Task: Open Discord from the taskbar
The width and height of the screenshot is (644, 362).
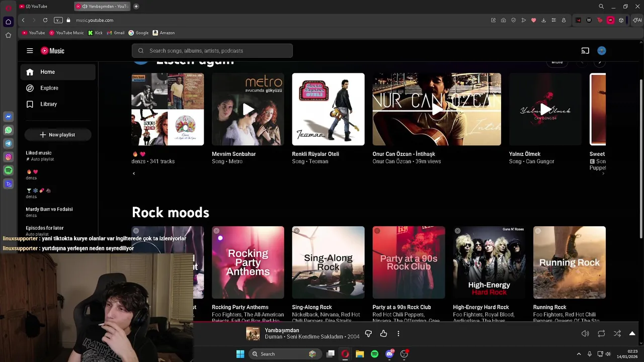Action: [389, 354]
